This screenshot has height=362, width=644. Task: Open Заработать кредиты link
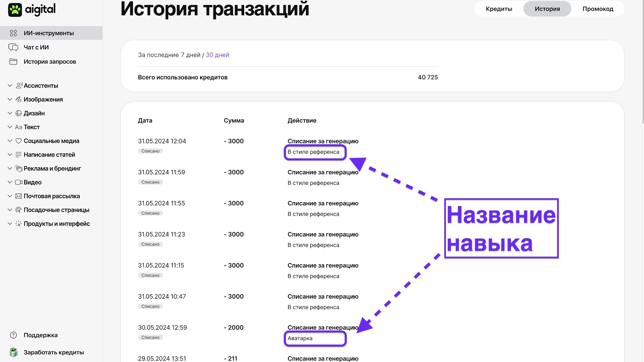point(54,352)
